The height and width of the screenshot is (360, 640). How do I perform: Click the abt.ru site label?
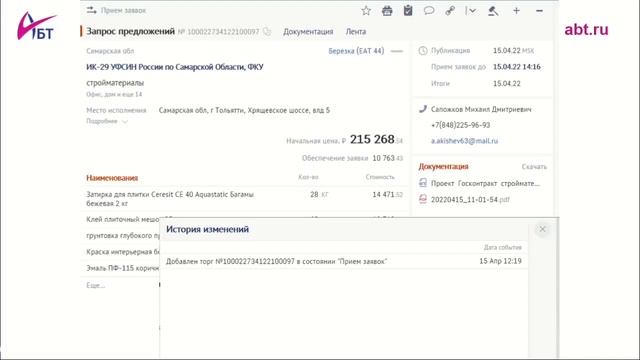click(586, 29)
